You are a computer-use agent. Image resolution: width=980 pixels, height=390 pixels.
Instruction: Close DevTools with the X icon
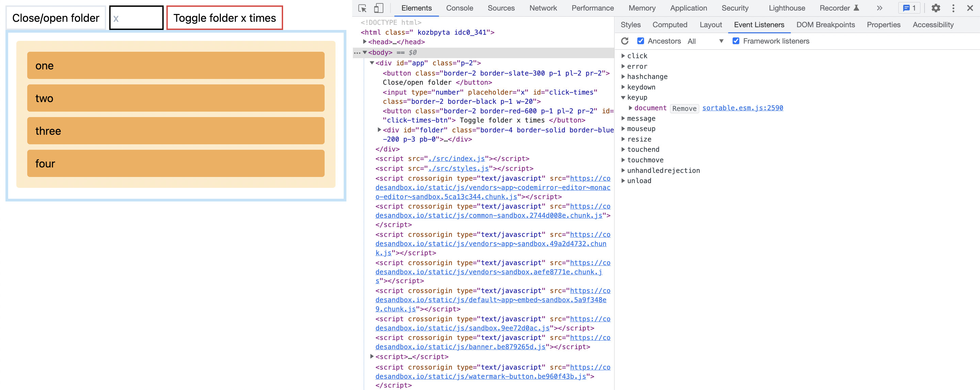[x=970, y=8]
